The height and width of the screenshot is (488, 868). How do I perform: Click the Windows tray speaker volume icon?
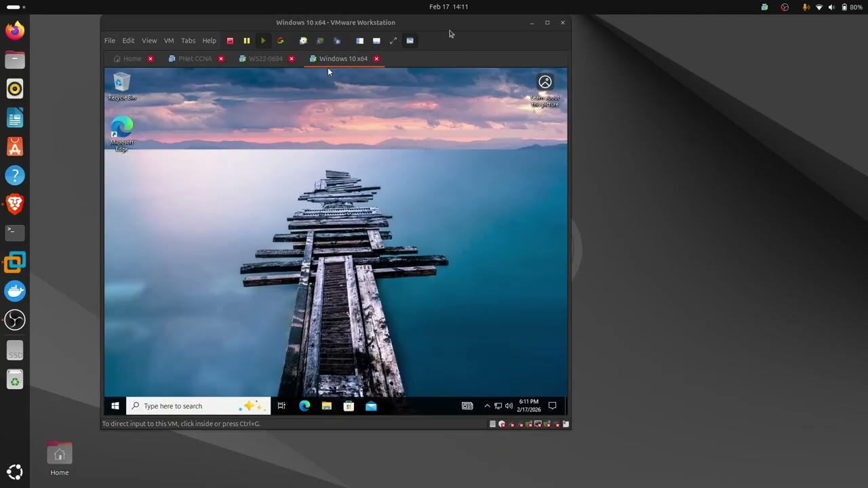click(x=509, y=406)
